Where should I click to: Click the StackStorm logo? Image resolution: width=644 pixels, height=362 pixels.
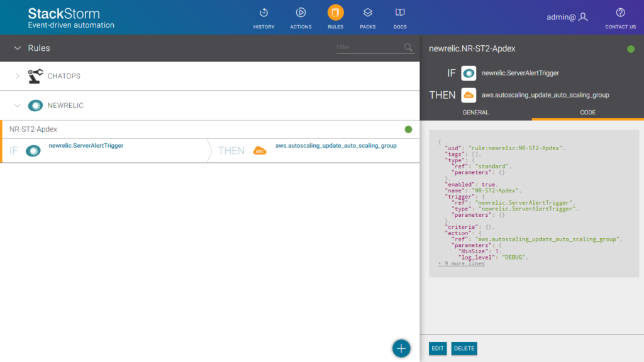tap(71, 18)
